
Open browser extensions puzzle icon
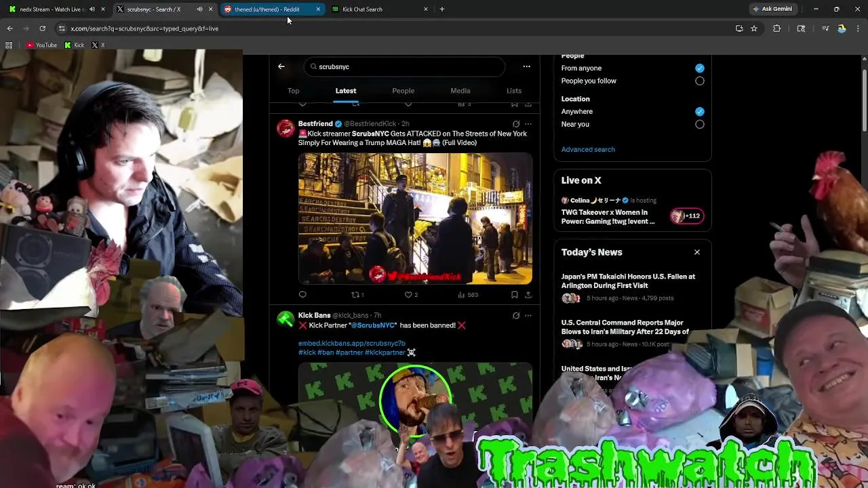777,28
